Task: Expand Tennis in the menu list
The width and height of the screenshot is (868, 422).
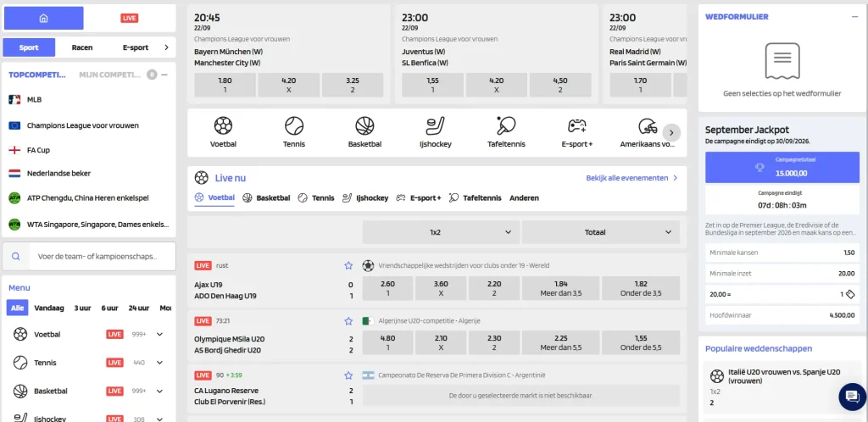Action: pyautogui.click(x=160, y=363)
